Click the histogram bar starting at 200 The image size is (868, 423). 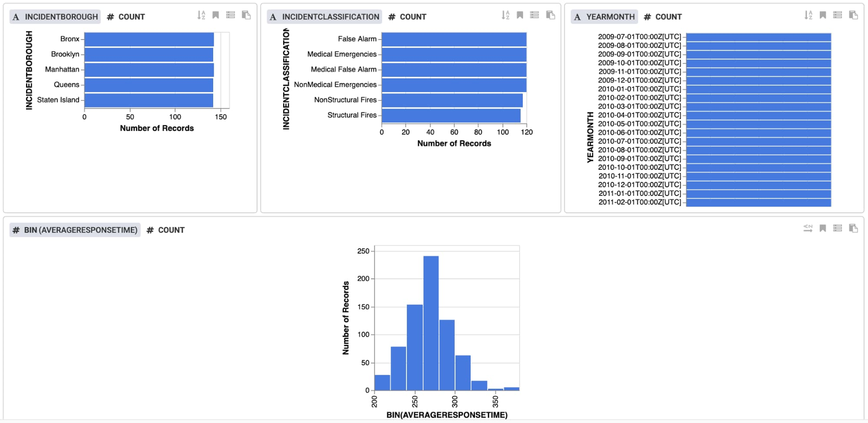(x=382, y=382)
